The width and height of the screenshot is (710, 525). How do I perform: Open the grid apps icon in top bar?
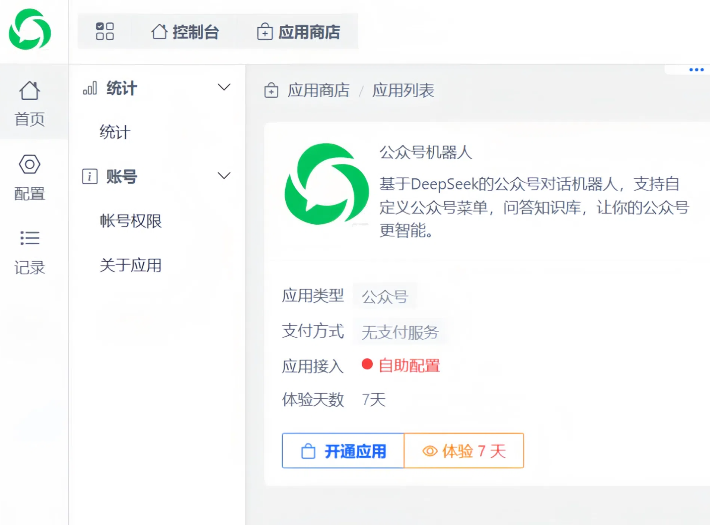click(105, 32)
